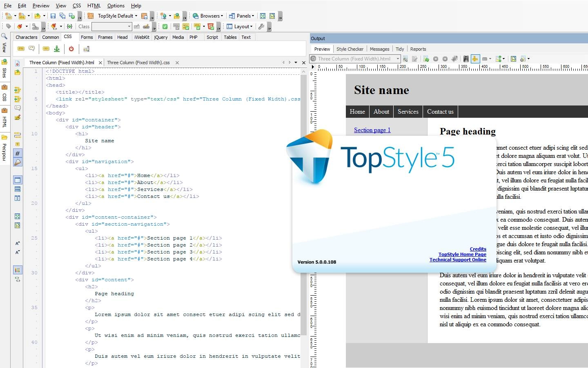The height and width of the screenshot is (368, 588).
Task: Click the Site name heading in preview
Action: coord(381,90)
